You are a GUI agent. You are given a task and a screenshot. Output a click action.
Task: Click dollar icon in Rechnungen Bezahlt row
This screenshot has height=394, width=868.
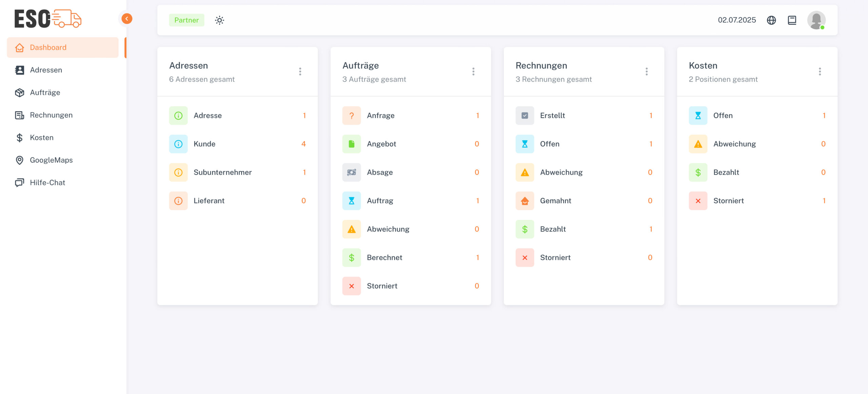[525, 229]
